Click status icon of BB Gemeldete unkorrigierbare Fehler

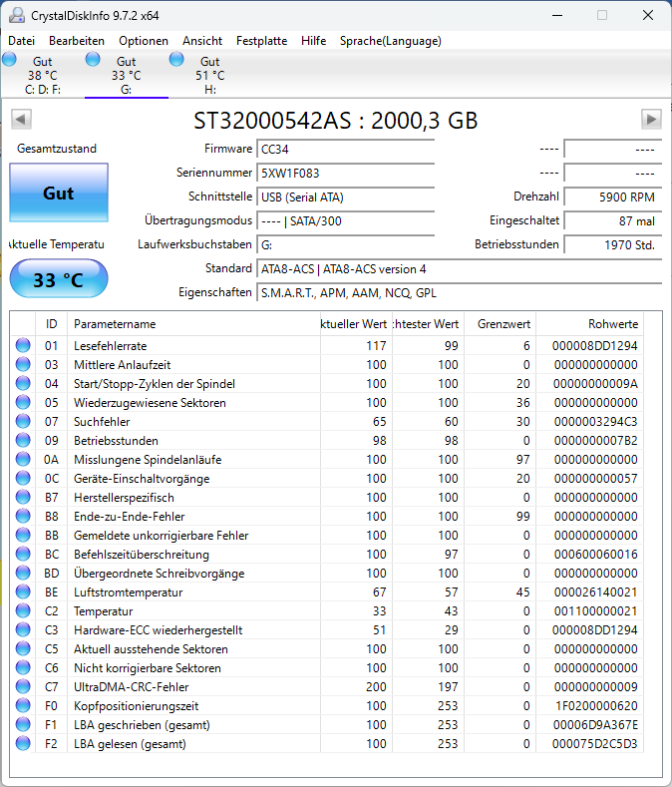[x=23, y=535]
